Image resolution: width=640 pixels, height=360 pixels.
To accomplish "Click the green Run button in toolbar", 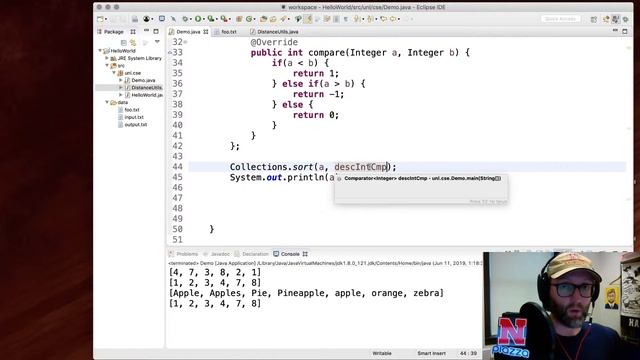I will 198,19.
